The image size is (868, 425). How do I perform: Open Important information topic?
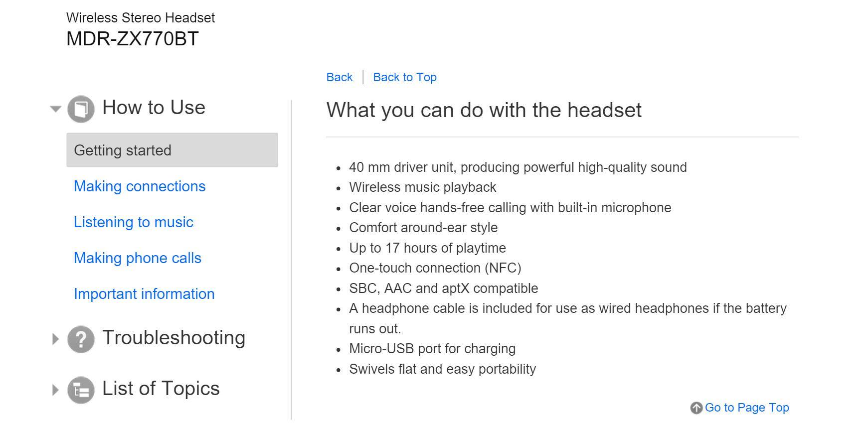[144, 294]
